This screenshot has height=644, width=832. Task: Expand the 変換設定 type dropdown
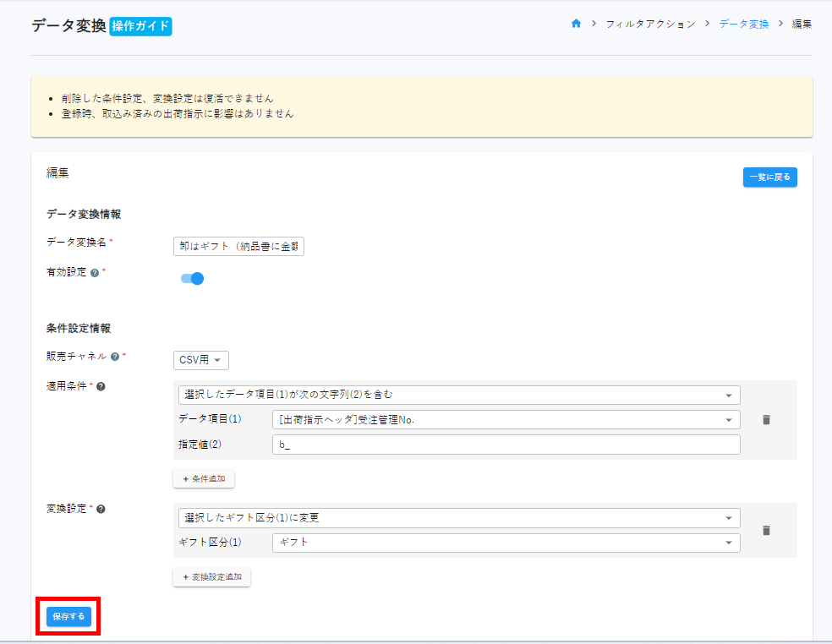(458, 517)
